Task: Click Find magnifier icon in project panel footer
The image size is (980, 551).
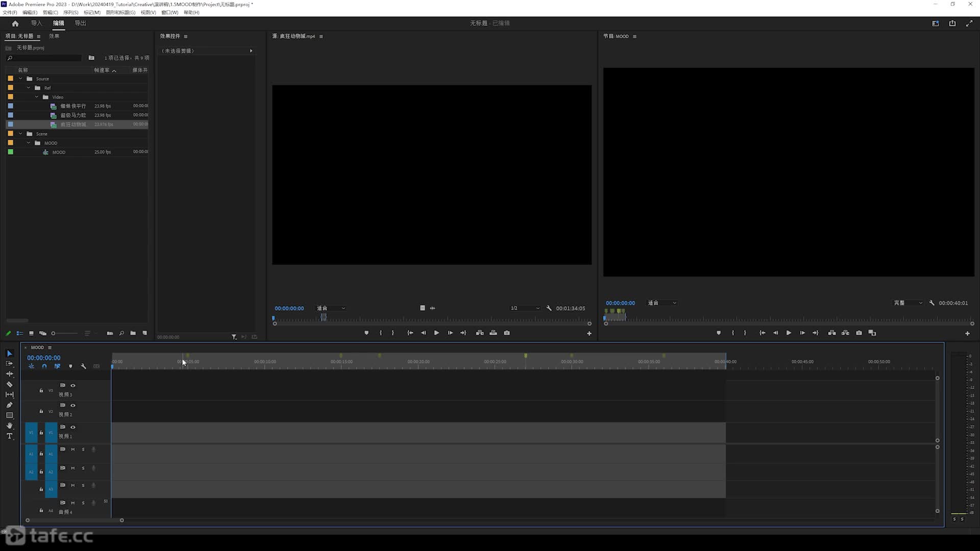Action: pos(121,333)
